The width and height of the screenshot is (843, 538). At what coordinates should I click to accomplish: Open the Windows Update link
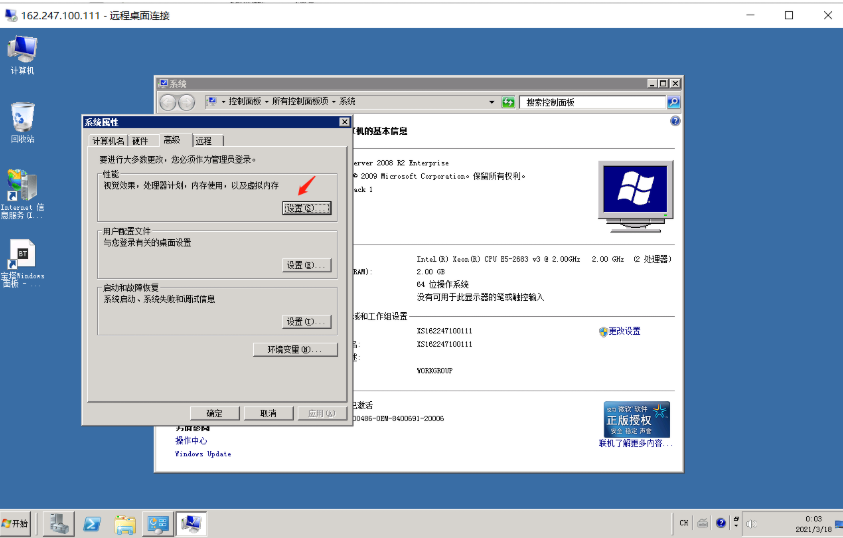pos(203,454)
